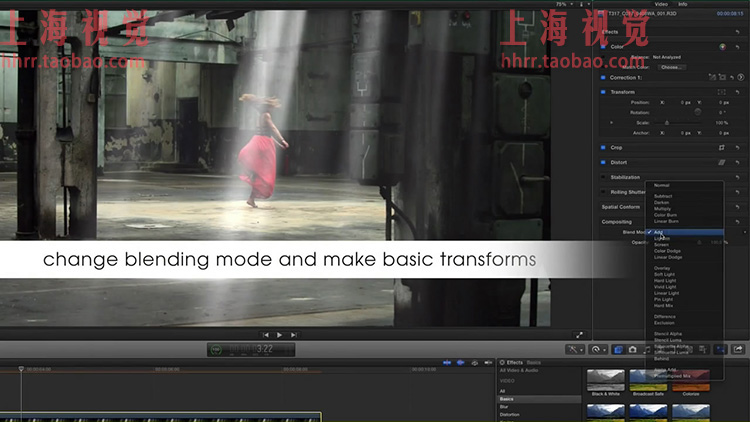Viewport: 750px width, 422px height.
Task: Click the Choose button for Match Color
Action: [672, 66]
